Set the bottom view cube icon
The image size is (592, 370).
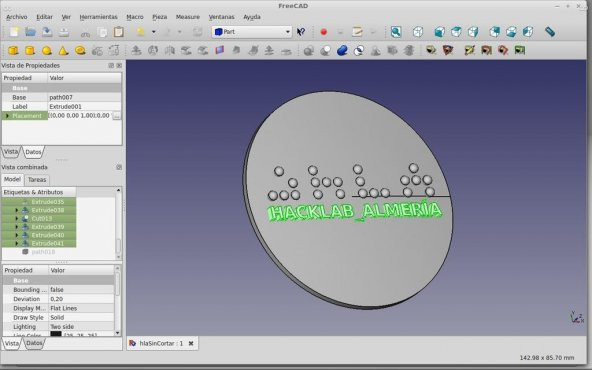511,32
